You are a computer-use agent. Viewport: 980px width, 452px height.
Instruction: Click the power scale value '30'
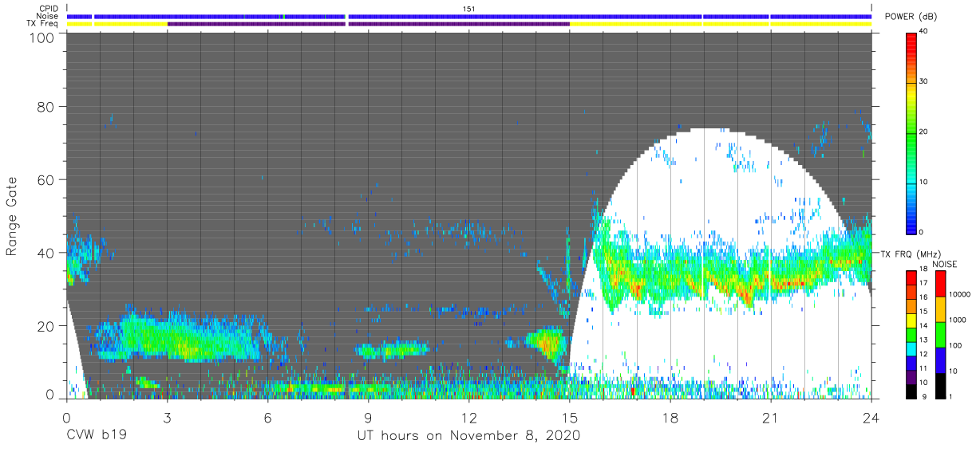pyautogui.click(x=923, y=82)
